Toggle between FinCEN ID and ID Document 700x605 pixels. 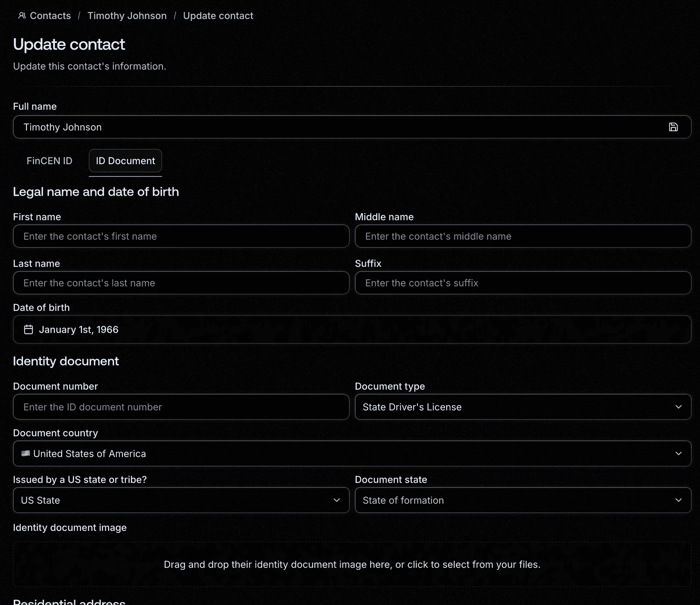50,161
